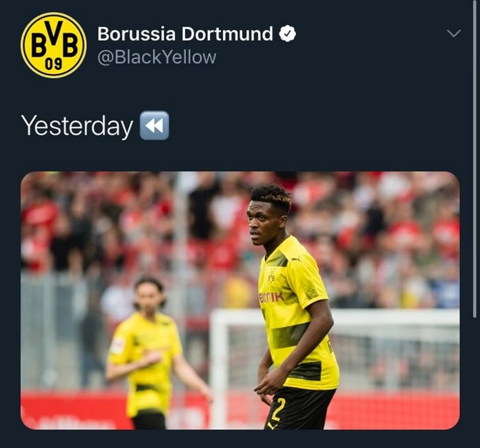Click the Puma logo on the jersey shoulder
The image size is (480, 448).
click(296, 259)
